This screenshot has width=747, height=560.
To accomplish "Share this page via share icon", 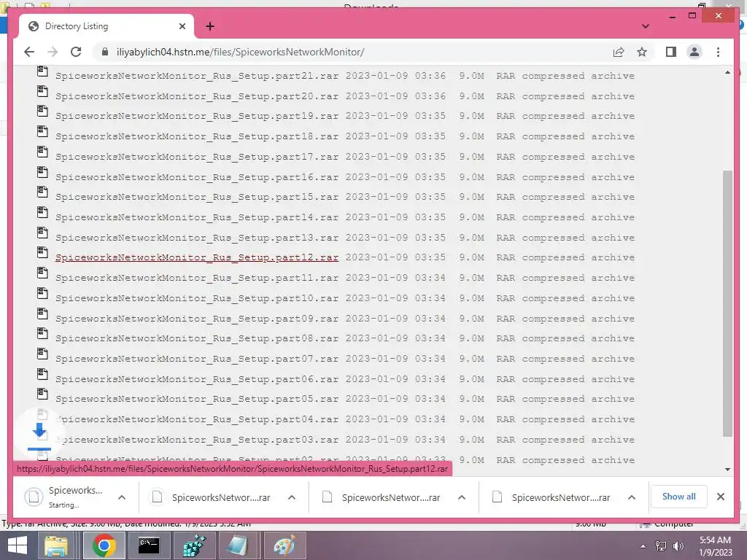I will pyautogui.click(x=619, y=52).
